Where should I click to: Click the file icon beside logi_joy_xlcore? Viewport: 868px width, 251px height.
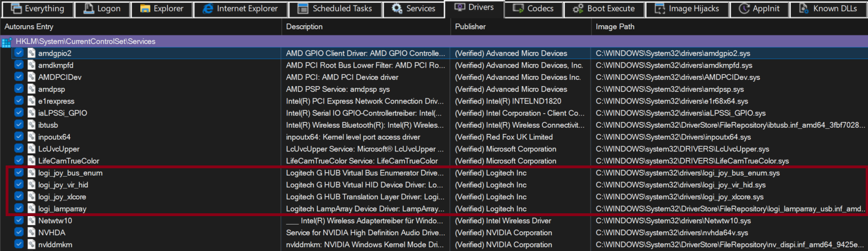pos(32,197)
